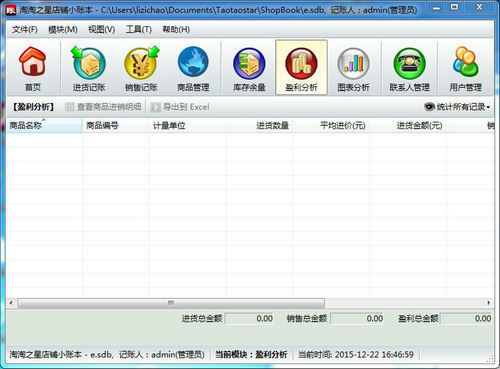Click the scrollbar left arrow
500x369 pixels.
(11, 303)
